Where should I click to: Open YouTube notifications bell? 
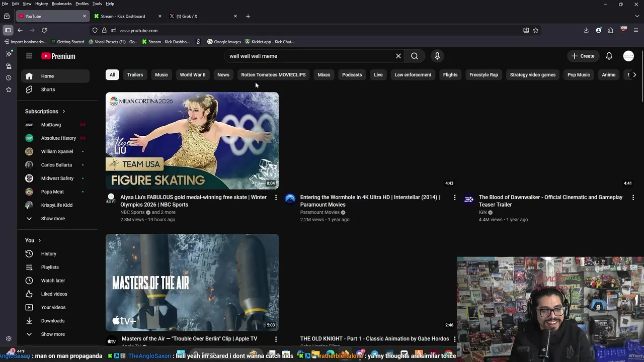[x=609, y=56]
